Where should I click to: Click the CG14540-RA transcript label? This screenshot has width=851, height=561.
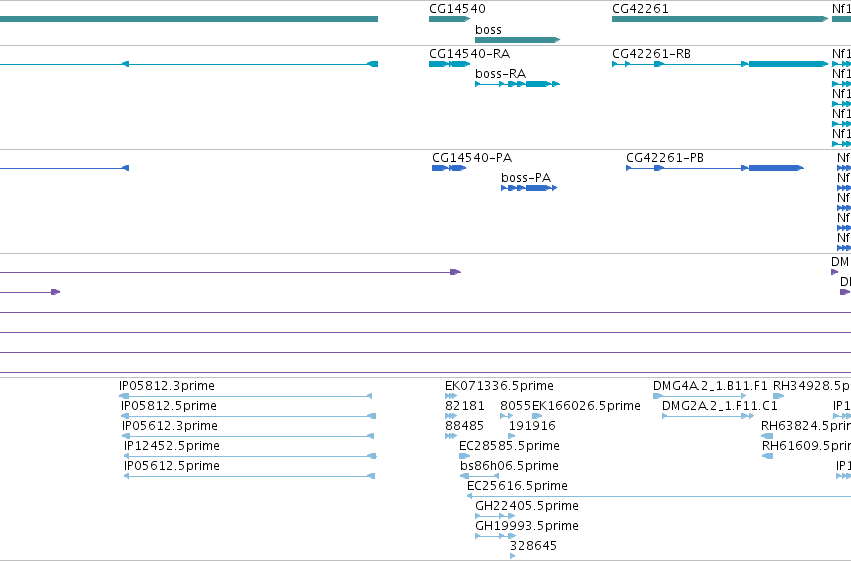[469, 54]
